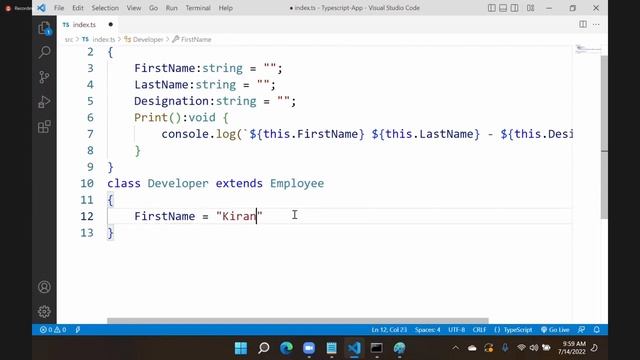Show hidden system tray icons
Screen dimensions: 640x360
click(x=456, y=348)
